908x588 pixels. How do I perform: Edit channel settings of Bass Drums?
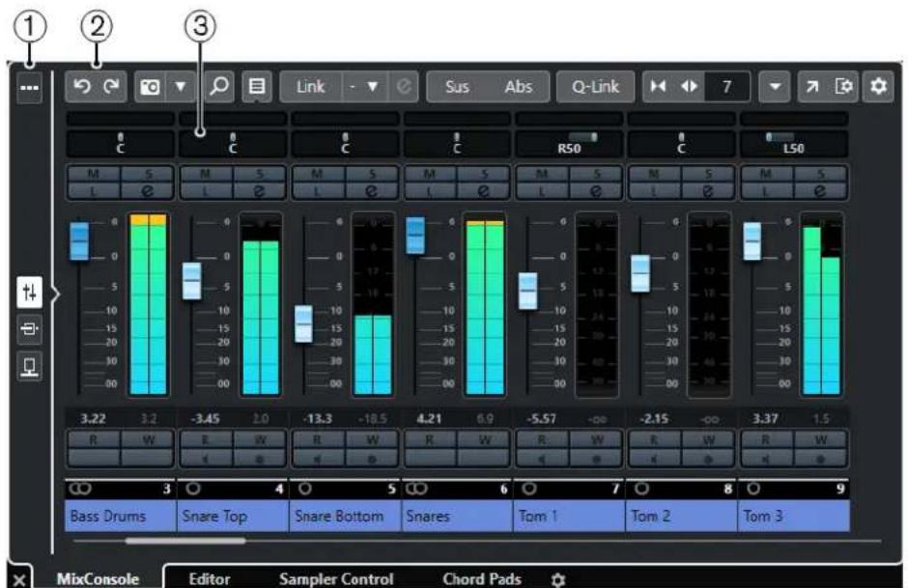pos(148,190)
